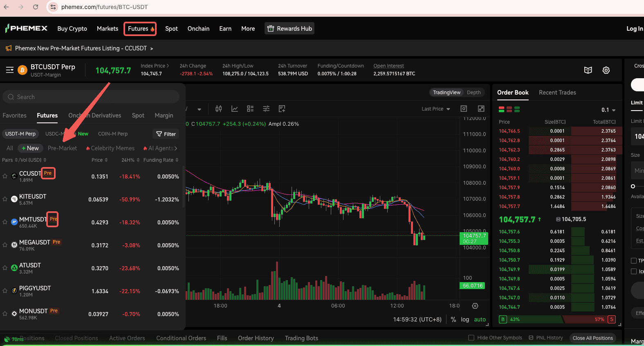This screenshot has width=644, height=346.
Task: Open the Rewards Hub
Action: (x=289, y=29)
